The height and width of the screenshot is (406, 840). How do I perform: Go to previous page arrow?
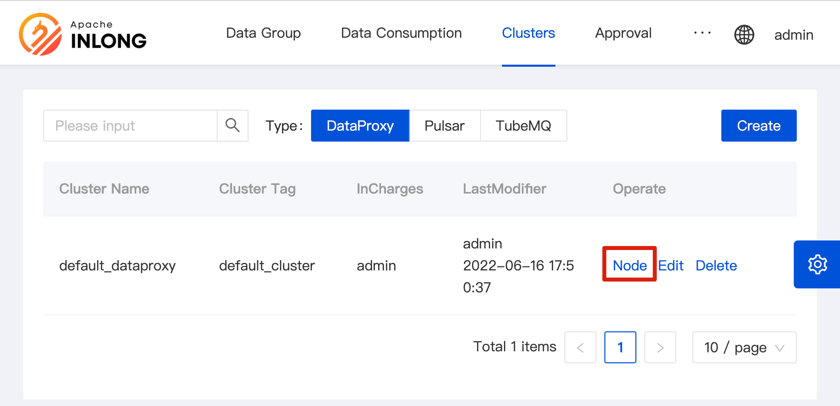[580, 347]
